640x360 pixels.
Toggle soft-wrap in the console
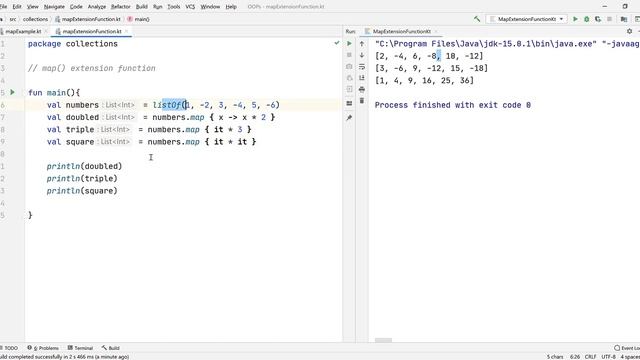click(362, 66)
